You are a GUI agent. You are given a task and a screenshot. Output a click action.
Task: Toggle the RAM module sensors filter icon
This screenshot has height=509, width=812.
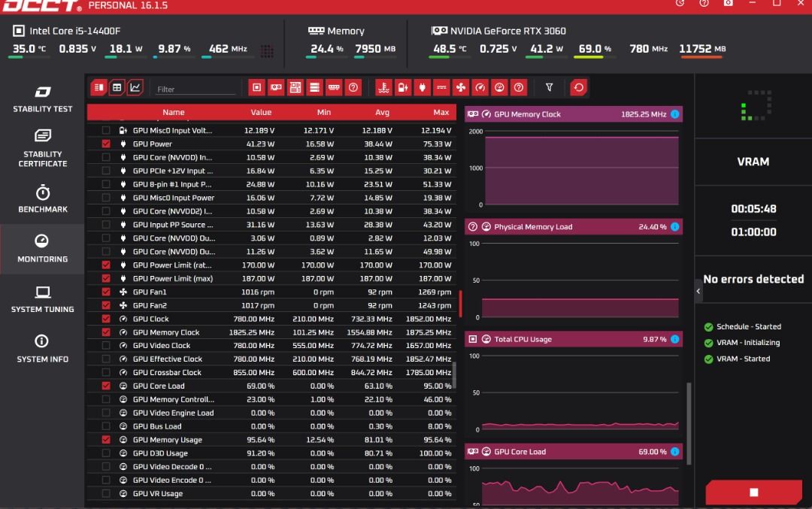(334, 87)
